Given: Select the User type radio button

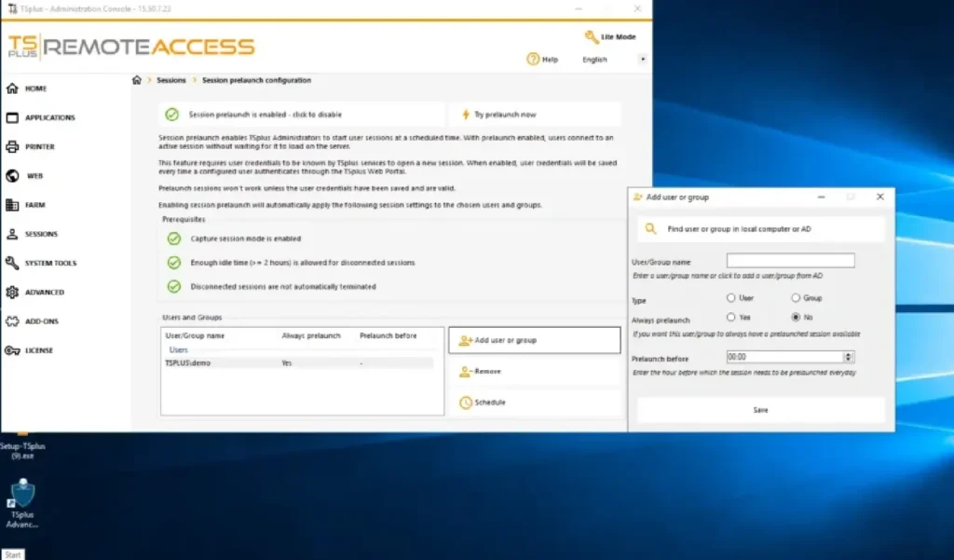Looking at the screenshot, I should (731, 298).
